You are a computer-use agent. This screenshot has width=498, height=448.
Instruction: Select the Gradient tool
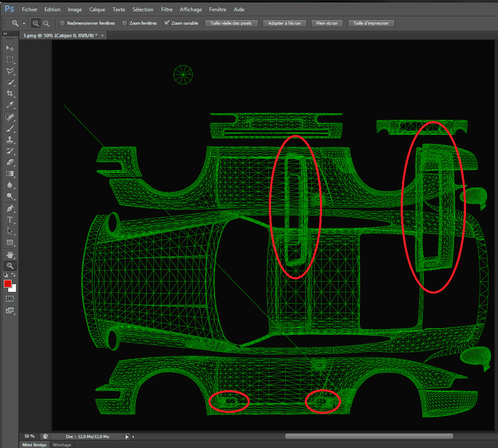[10, 173]
